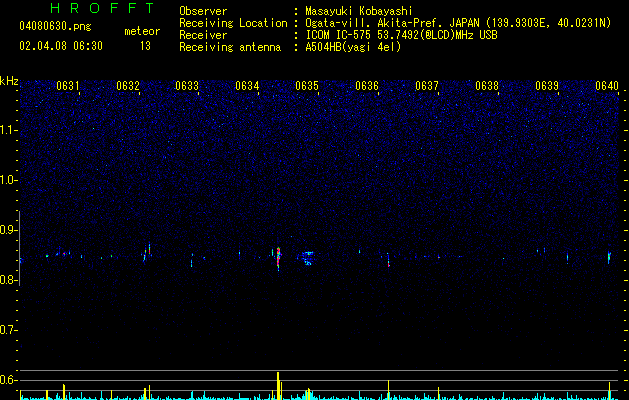The width and height of the screenshot is (629, 400).
Task: Click the 0634 time marker
Action: tap(247, 86)
